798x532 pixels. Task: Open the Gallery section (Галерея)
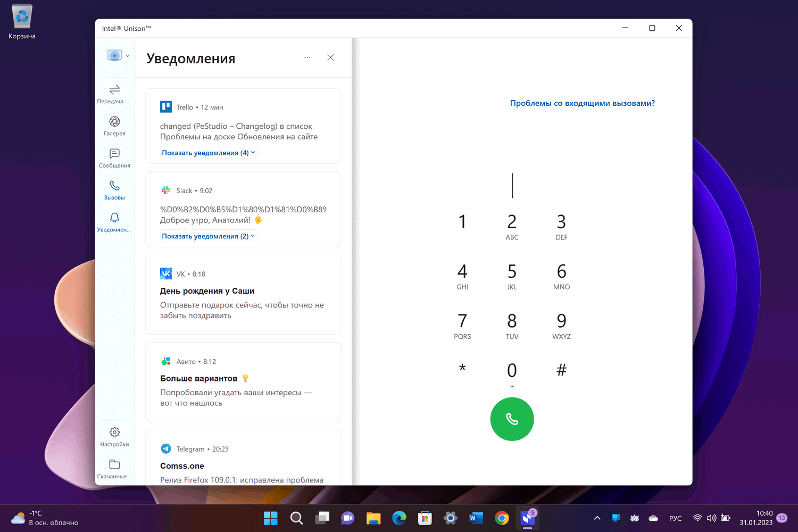pyautogui.click(x=114, y=126)
